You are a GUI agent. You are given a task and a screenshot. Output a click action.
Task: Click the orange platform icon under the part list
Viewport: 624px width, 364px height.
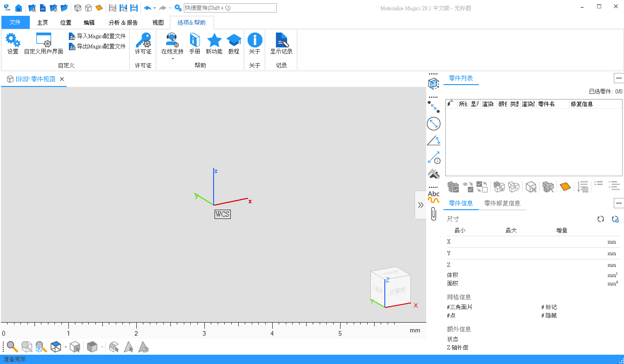(x=565, y=187)
